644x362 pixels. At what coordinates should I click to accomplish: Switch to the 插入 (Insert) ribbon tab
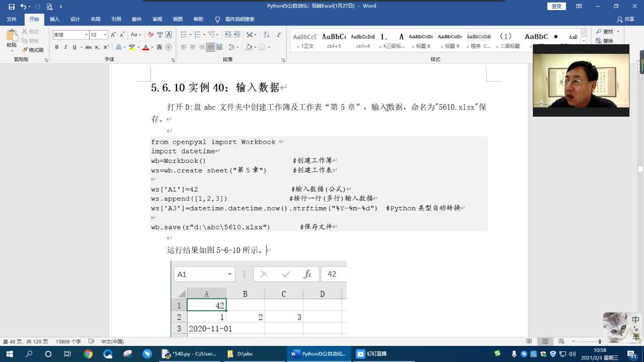(x=54, y=19)
